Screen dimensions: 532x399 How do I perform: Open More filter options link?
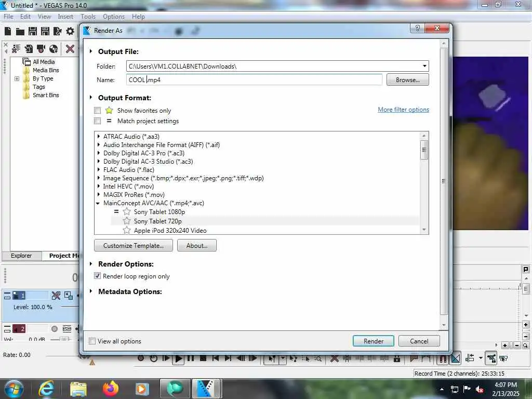click(403, 109)
